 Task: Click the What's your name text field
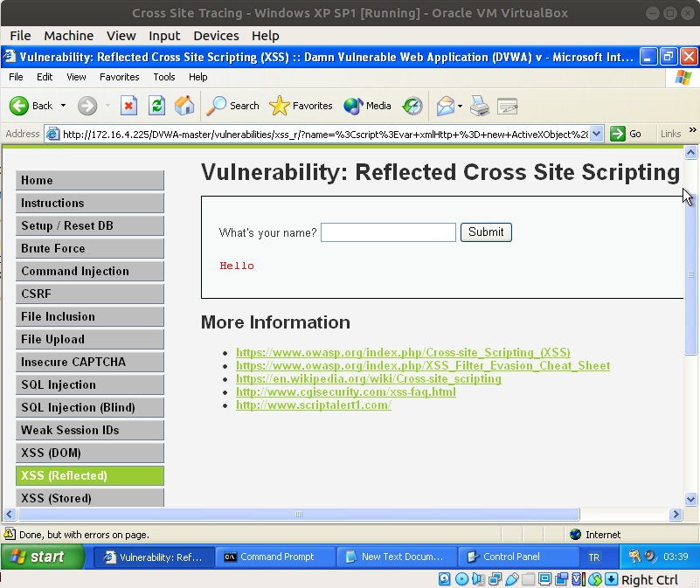coord(388,232)
